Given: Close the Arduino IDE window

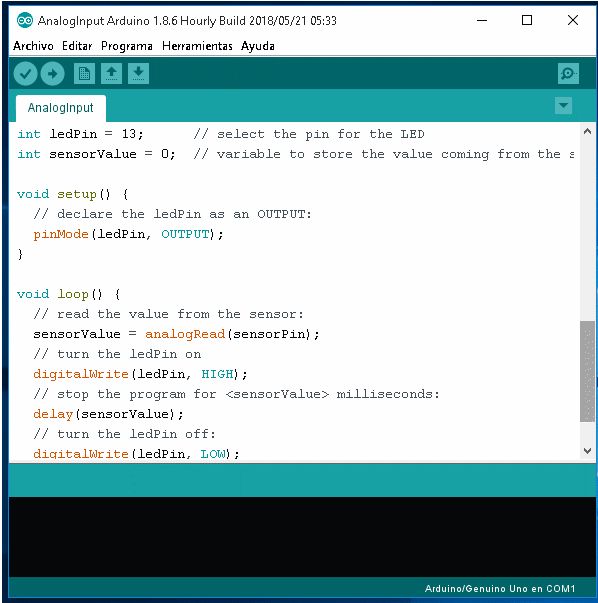Looking at the screenshot, I should pos(573,20).
